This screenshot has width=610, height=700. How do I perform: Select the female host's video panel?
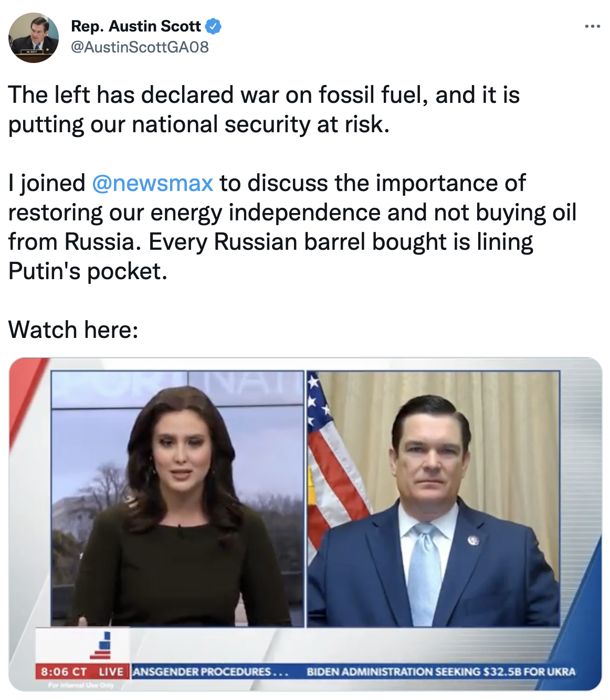point(177,499)
